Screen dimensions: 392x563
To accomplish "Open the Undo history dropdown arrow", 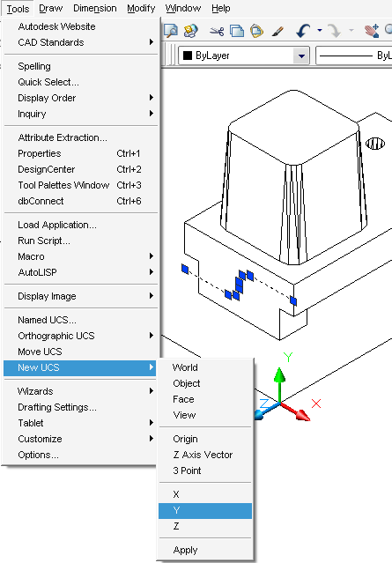I will [320, 31].
